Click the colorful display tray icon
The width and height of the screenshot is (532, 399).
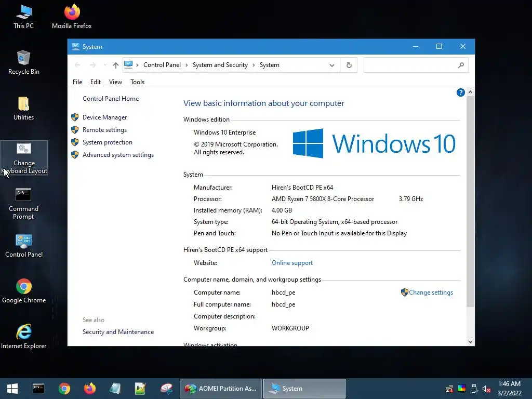pyautogui.click(x=462, y=389)
